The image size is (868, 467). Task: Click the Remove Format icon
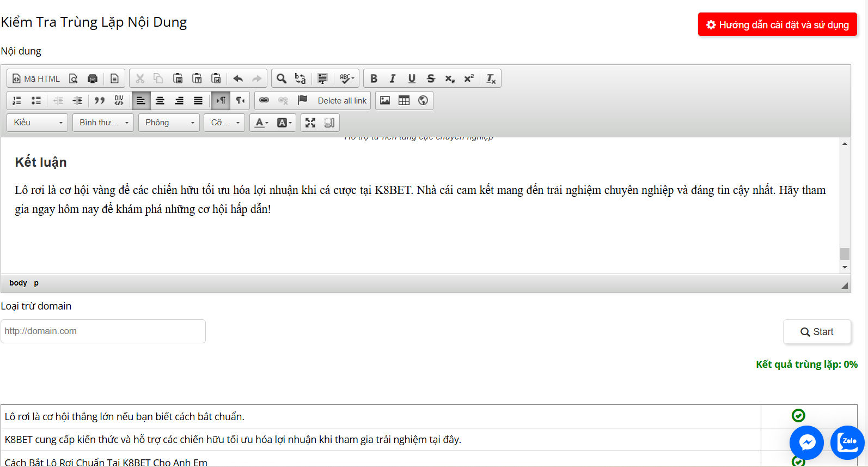pos(491,78)
